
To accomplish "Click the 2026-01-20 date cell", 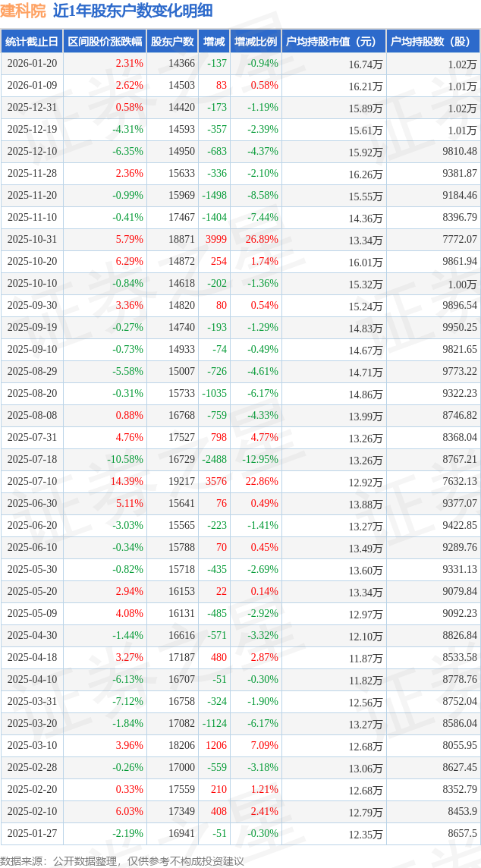I will click(x=32, y=64).
